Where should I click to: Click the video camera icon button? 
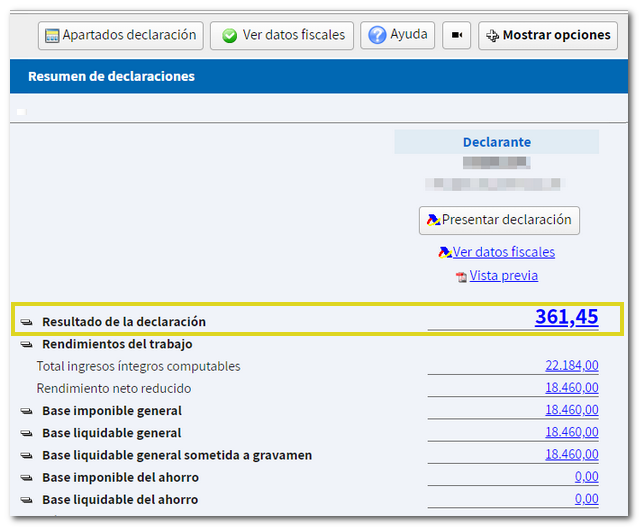coord(457,35)
